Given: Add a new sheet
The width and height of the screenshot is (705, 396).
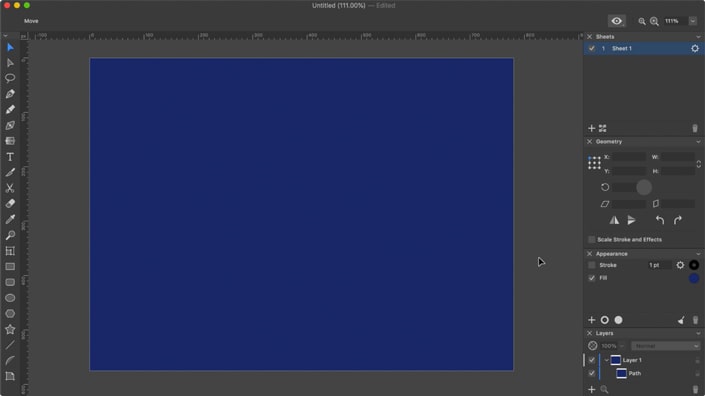Looking at the screenshot, I should pyautogui.click(x=591, y=129).
